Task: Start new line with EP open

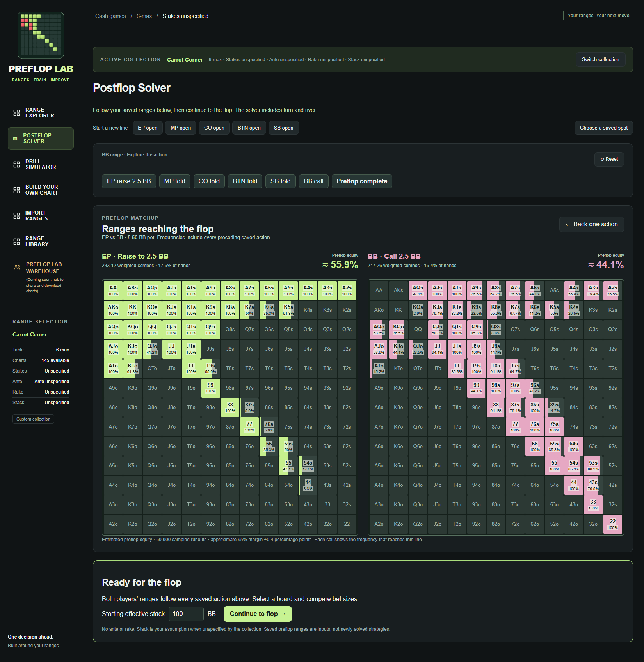Action: click(148, 128)
